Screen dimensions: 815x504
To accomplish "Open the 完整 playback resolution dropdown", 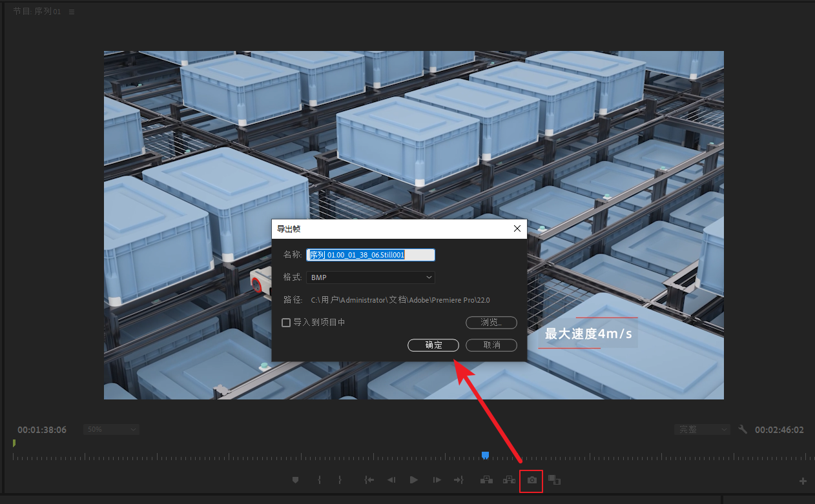I will 701,430.
